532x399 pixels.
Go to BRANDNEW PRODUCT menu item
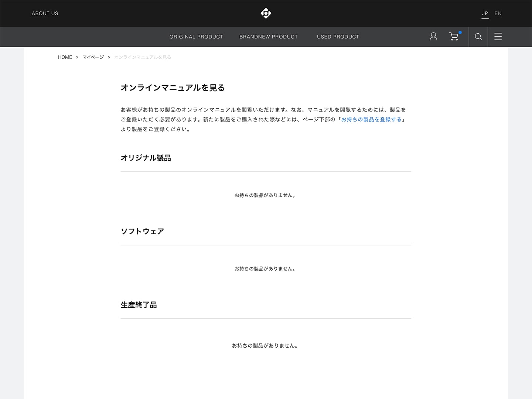coord(268,37)
